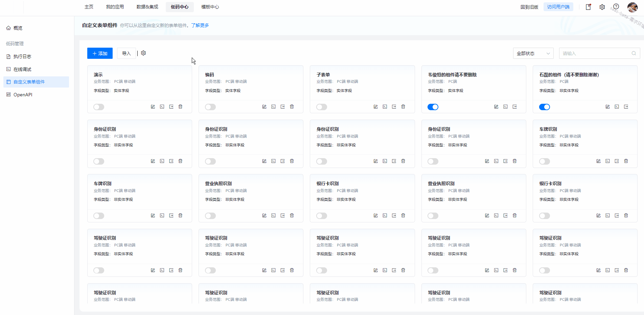Follow the 了解更多 link

click(200, 25)
